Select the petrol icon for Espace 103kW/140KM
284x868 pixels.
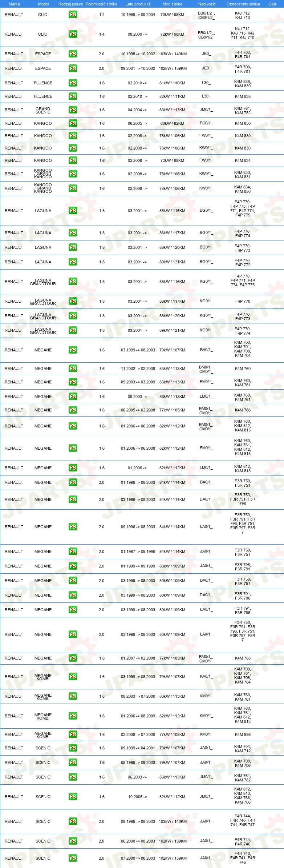point(73,54)
